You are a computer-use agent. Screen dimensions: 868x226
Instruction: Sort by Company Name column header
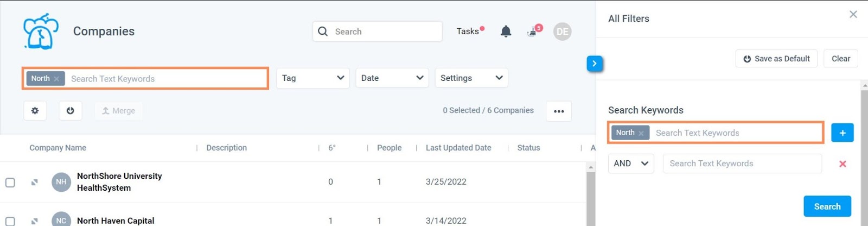pyautogui.click(x=58, y=148)
